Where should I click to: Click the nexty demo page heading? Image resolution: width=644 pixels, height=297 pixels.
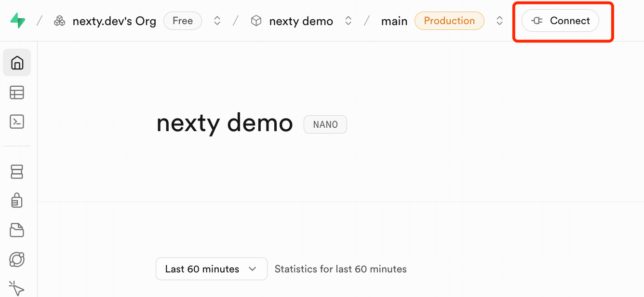point(225,123)
